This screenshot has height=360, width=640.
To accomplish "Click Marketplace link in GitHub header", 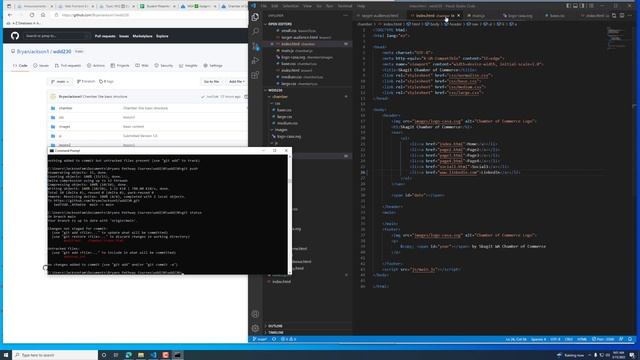I will (x=142, y=36).
